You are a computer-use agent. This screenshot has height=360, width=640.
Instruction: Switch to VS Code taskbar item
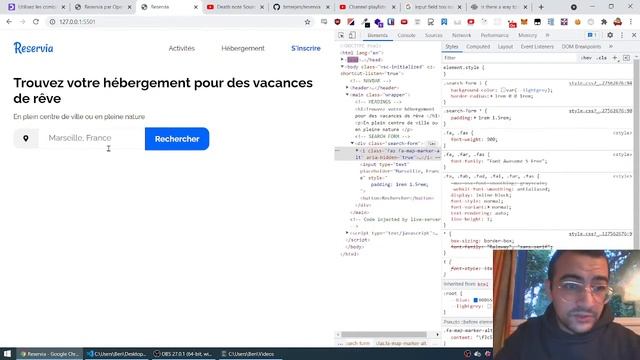[116, 354]
